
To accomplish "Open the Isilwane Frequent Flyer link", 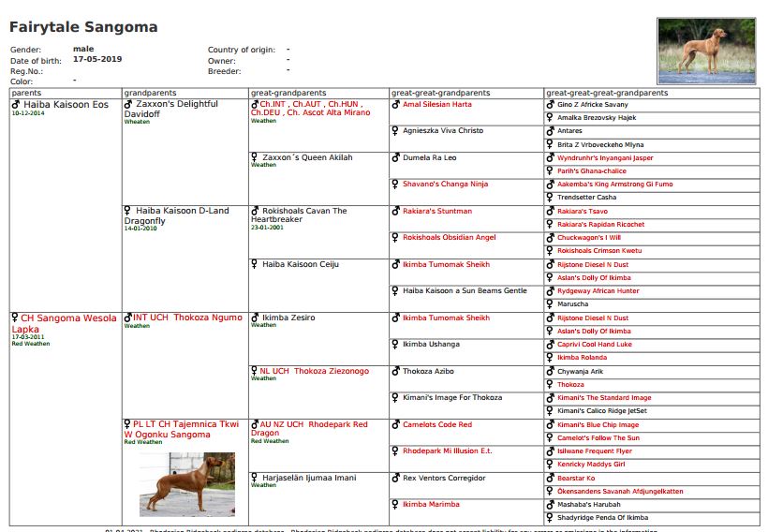I will click(x=595, y=451).
